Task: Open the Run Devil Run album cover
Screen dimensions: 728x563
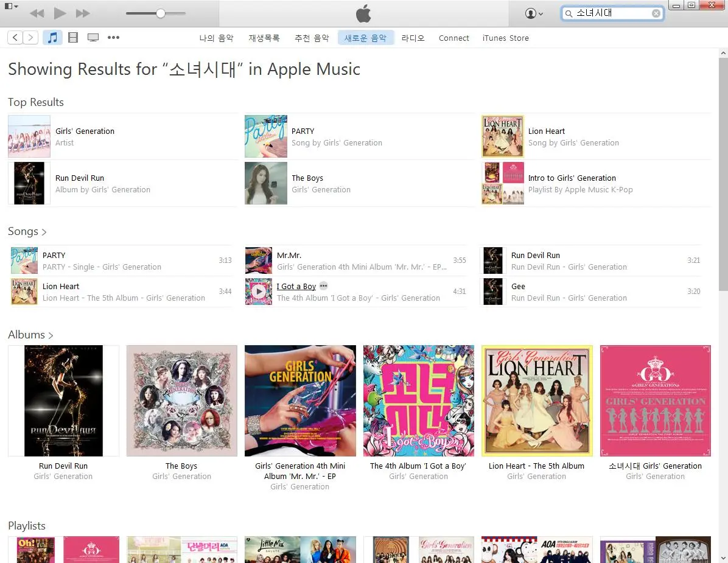Action: pos(63,400)
